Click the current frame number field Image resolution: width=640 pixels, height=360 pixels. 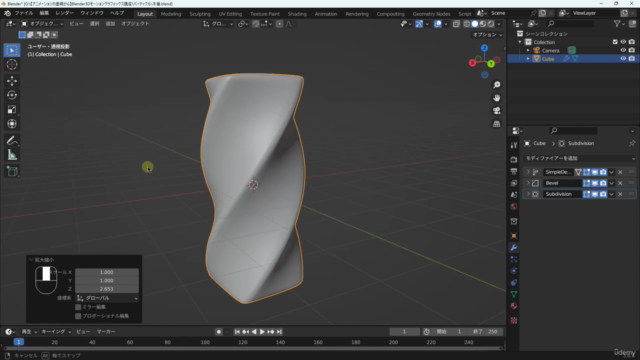404,332
